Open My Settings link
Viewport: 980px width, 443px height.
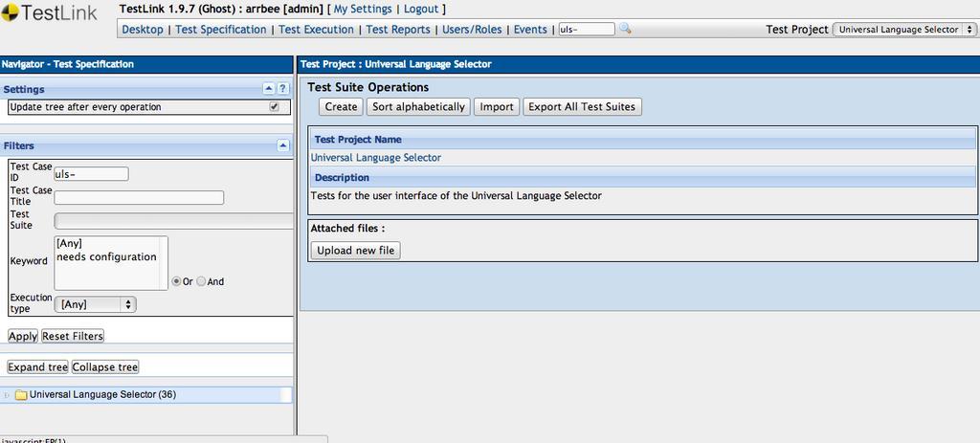point(363,9)
